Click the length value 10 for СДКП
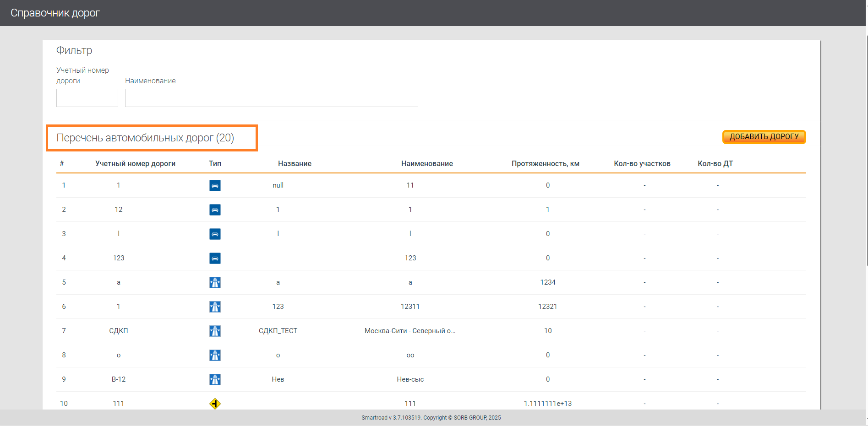868x426 pixels. click(548, 331)
